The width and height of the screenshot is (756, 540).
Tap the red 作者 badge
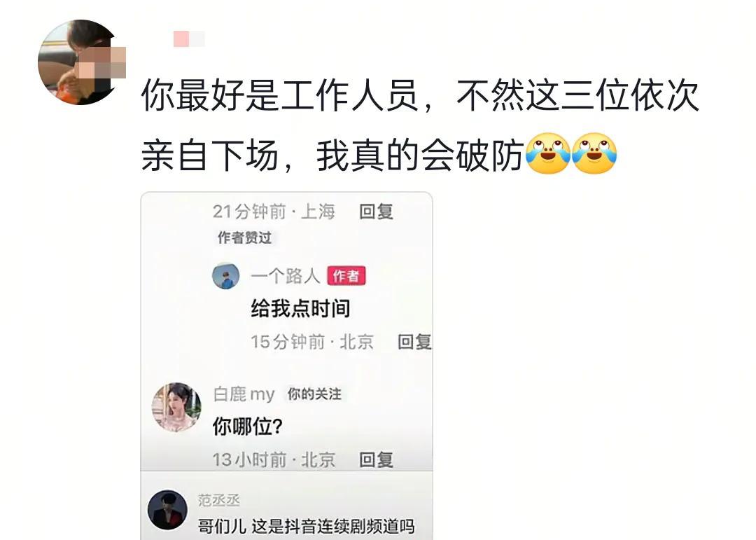346,276
